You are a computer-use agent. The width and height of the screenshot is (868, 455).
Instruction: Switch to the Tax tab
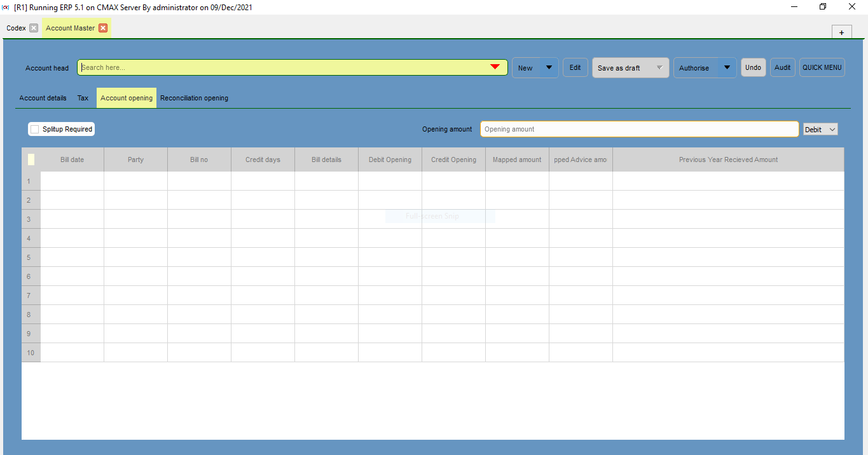click(83, 98)
